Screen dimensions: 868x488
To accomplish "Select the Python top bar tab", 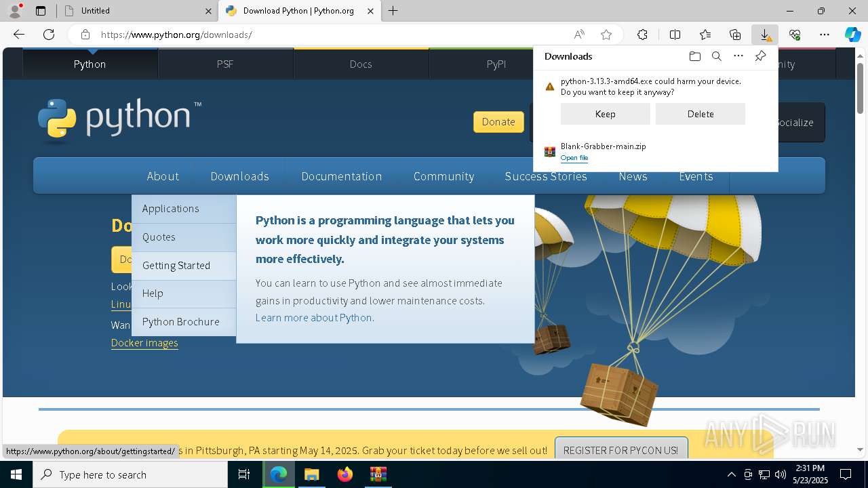I will point(90,64).
